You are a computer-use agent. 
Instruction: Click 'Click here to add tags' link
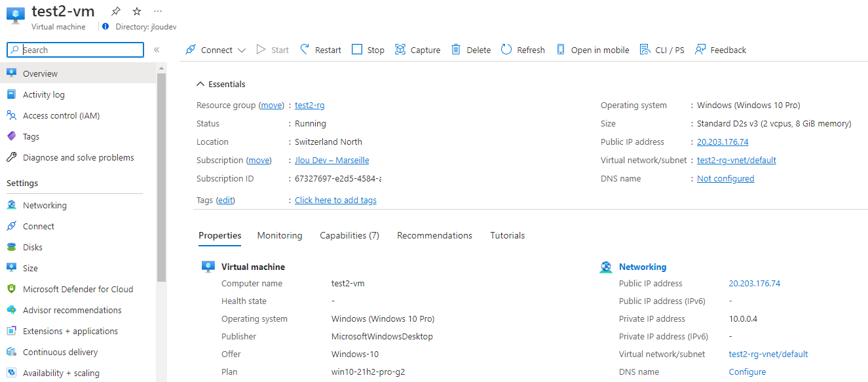point(335,200)
